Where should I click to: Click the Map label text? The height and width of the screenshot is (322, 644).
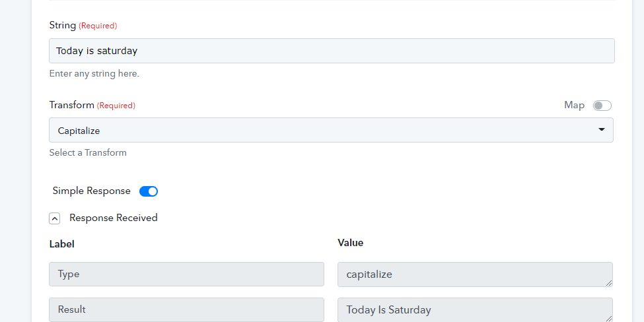[574, 105]
